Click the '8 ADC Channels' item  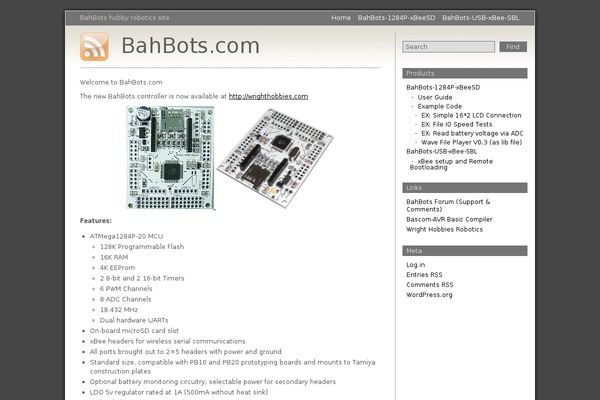(x=126, y=299)
